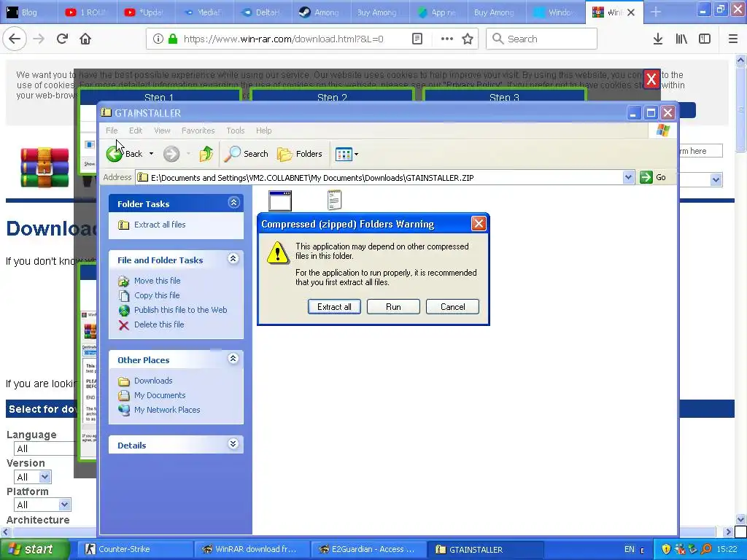Open the File menu in GTAINSTALLER window
This screenshot has height=560, width=747.
coord(112,131)
